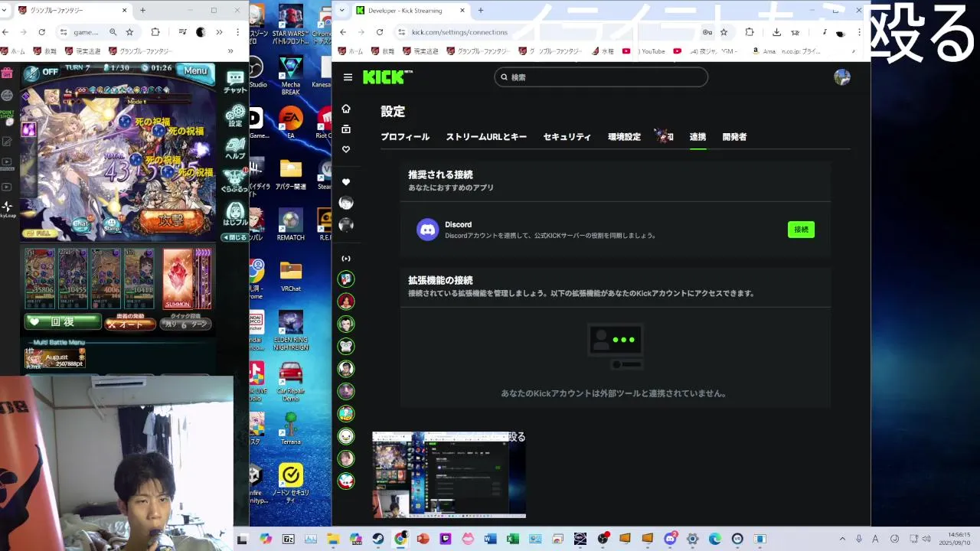Open the ヘルプ icon in game sidebar
The image size is (980, 551).
(235, 148)
